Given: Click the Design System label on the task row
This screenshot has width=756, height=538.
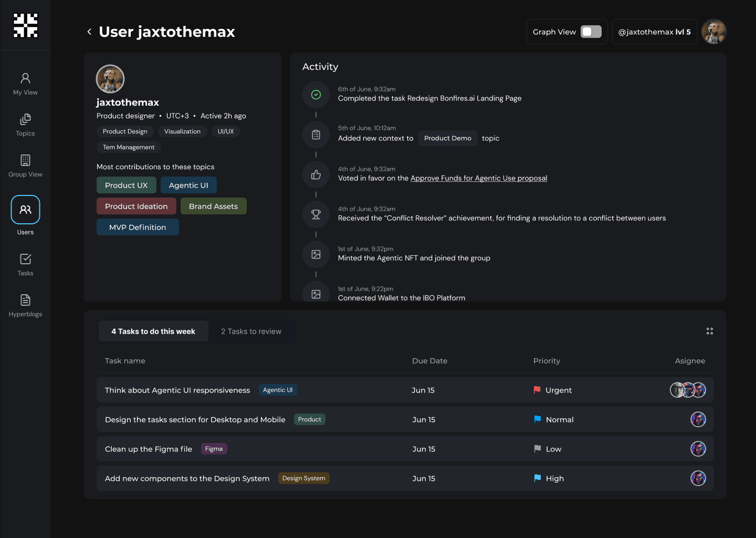Looking at the screenshot, I should [x=303, y=478].
